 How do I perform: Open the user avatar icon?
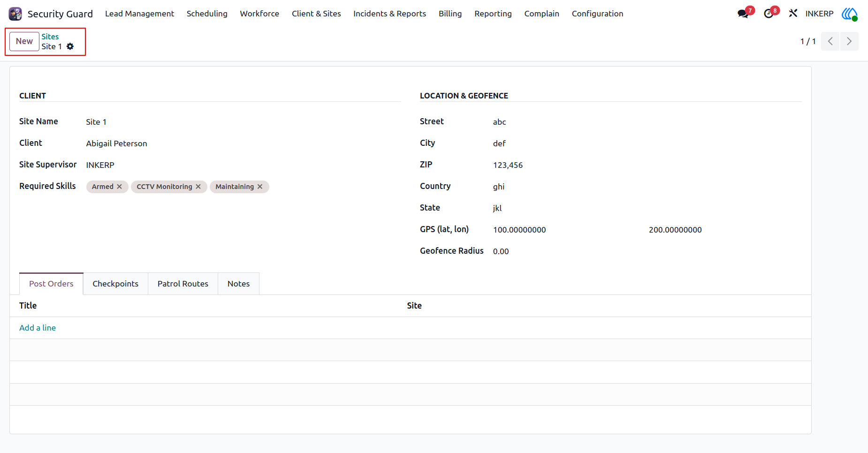click(850, 14)
